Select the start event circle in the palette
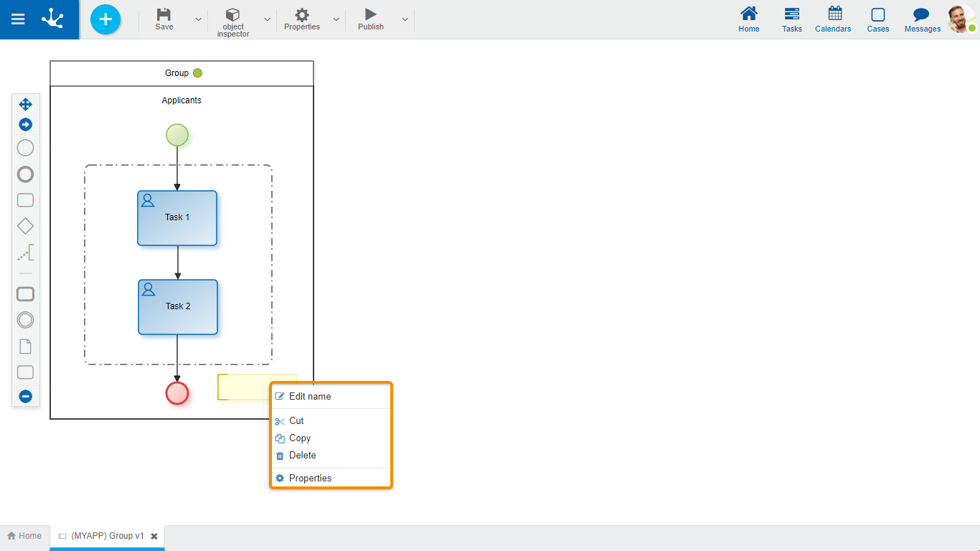The width and height of the screenshot is (980, 551). pos(25,149)
